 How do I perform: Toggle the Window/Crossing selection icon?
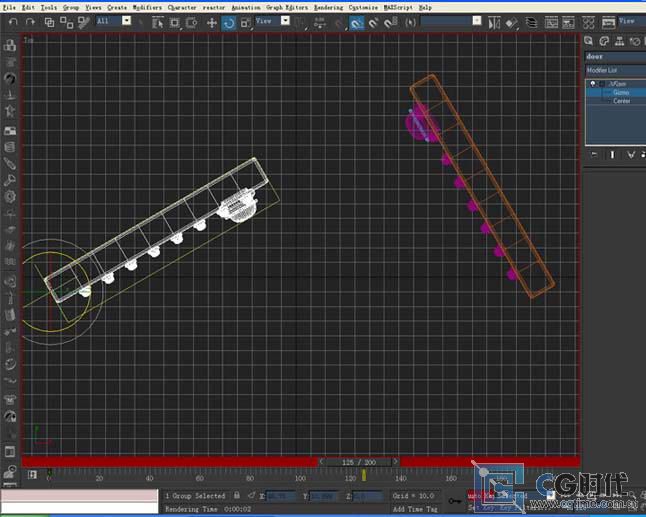coord(191,23)
